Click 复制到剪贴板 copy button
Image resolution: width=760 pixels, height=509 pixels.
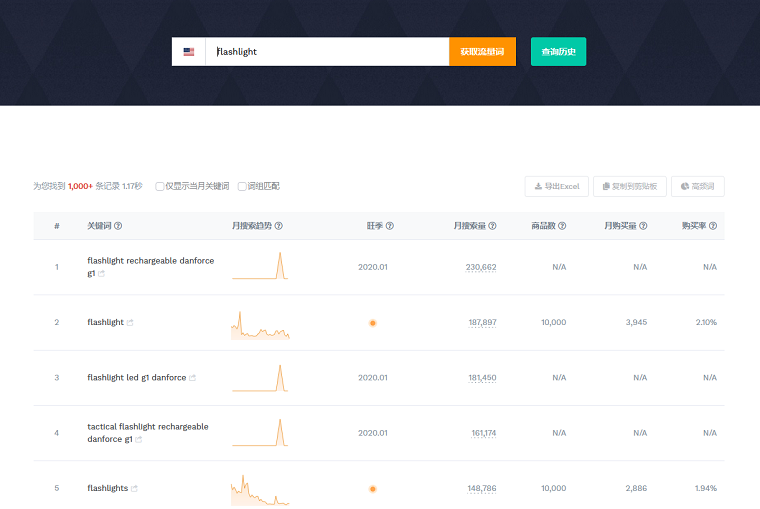tap(630, 186)
